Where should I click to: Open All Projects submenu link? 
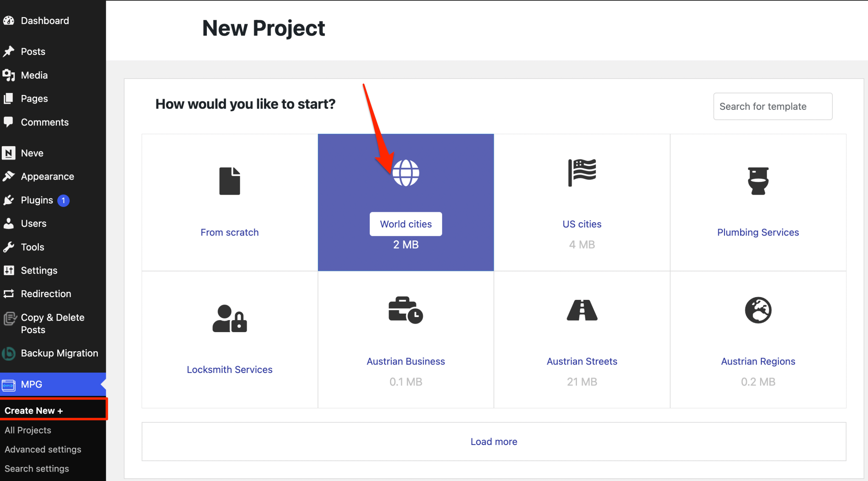coord(28,430)
